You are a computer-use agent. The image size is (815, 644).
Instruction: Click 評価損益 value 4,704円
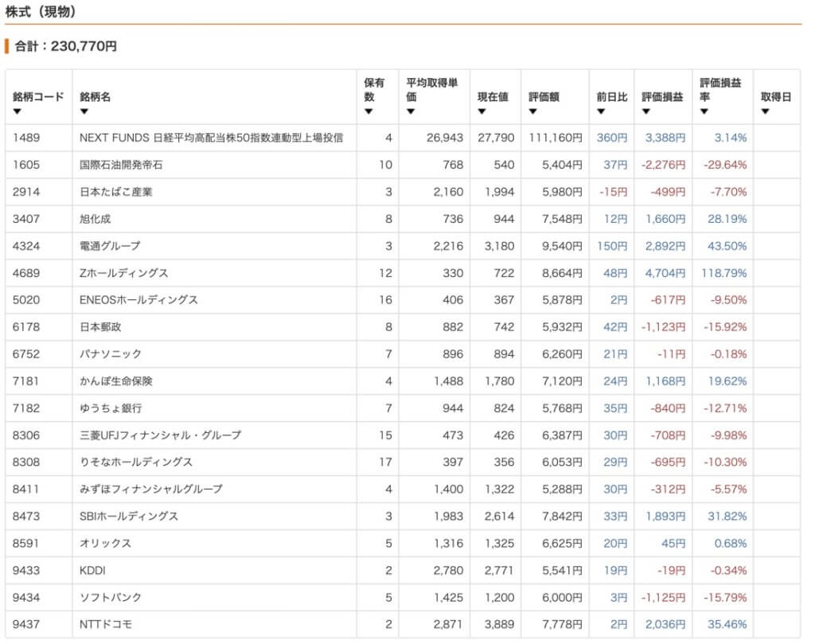tap(665, 273)
